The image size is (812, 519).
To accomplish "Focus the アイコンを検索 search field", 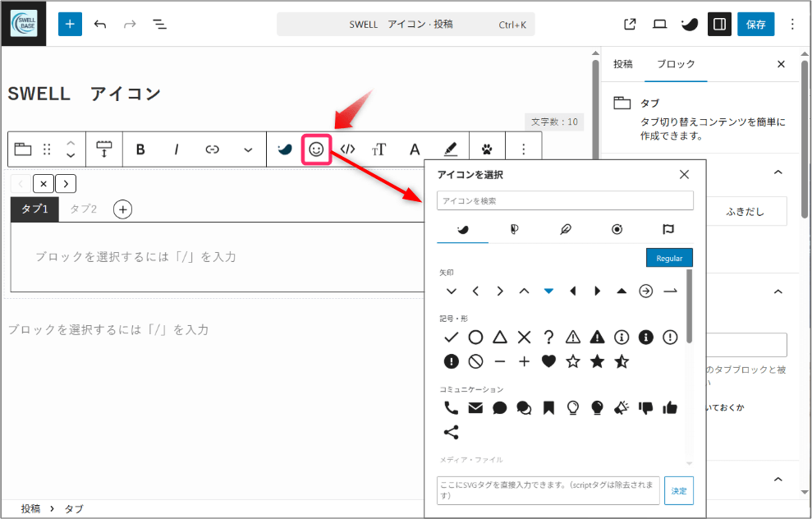I will click(565, 200).
